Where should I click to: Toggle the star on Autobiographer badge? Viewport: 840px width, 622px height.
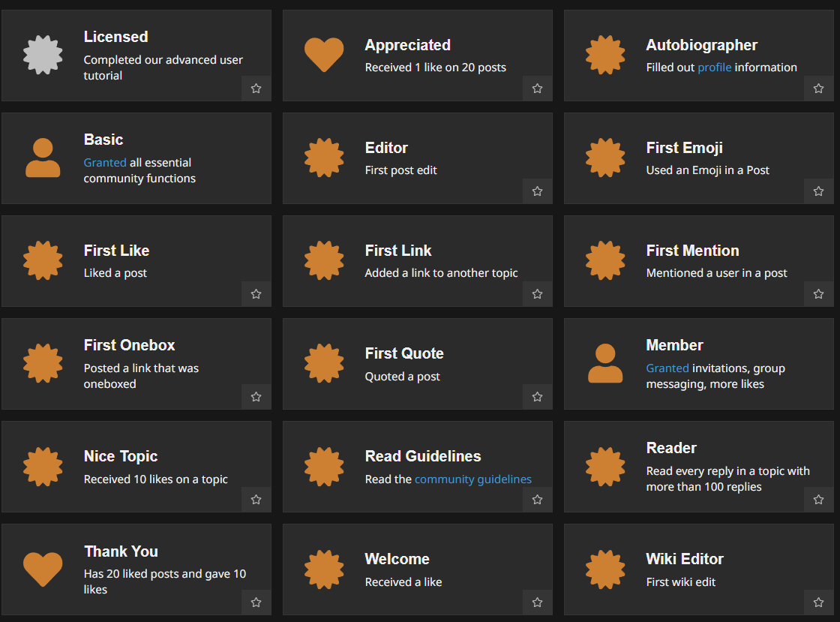pyautogui.click(x=818, y=89)
